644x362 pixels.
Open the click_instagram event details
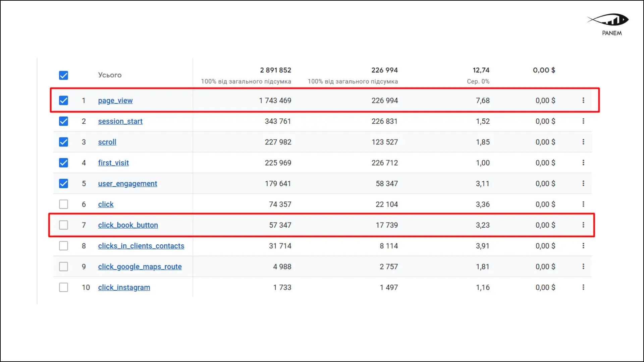pos(124,287)
